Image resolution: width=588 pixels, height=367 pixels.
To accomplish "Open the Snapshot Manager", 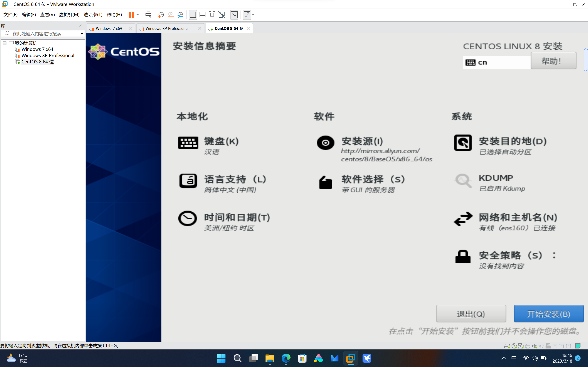I will coord(180,14).
